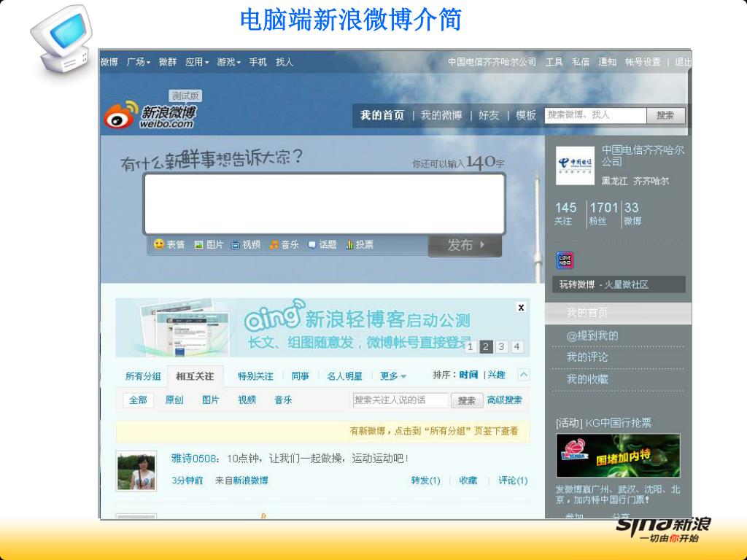Screen dimensions: 747x560
Task: Go to 我的首页 tab in header
Action: click(382, 115)
